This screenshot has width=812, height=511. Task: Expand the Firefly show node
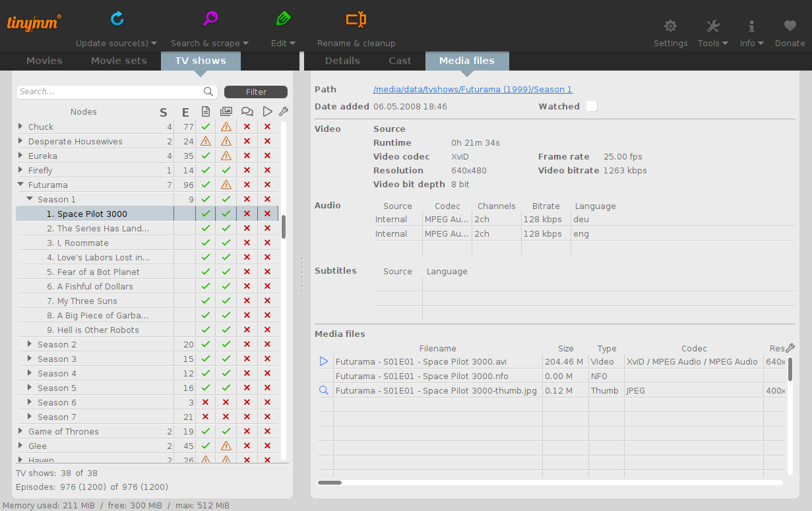[21, 170]
